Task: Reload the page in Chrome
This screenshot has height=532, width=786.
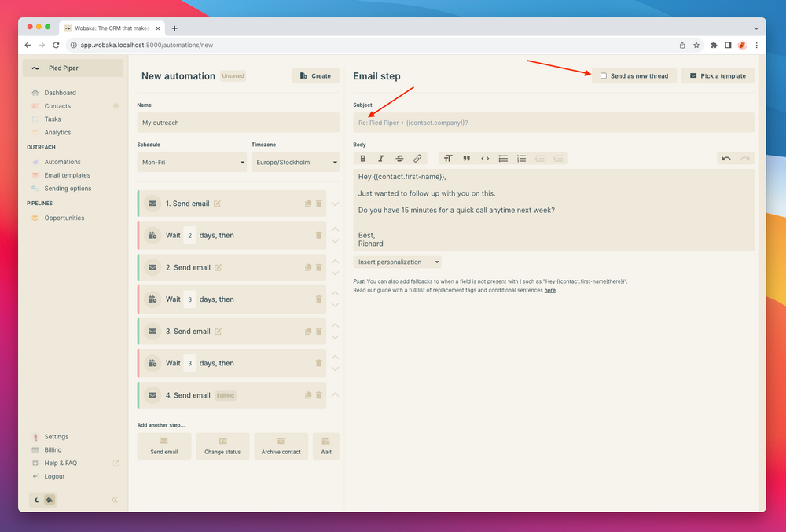Action: [x=56, y=45]
